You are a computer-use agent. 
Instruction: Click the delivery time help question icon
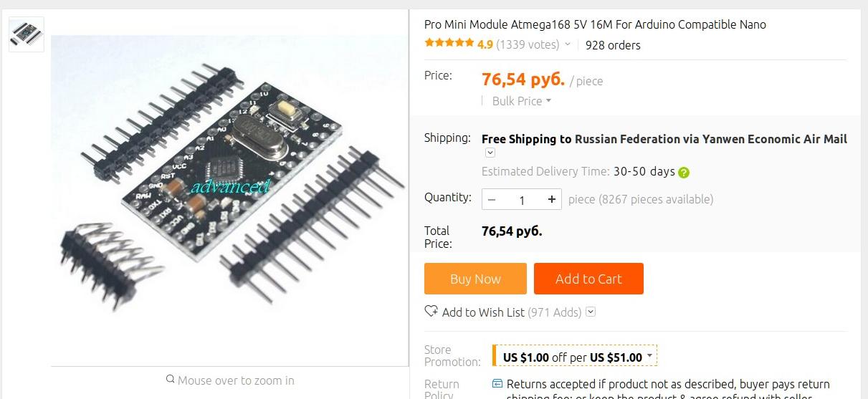pyautogui.click(x=684, y=172)
